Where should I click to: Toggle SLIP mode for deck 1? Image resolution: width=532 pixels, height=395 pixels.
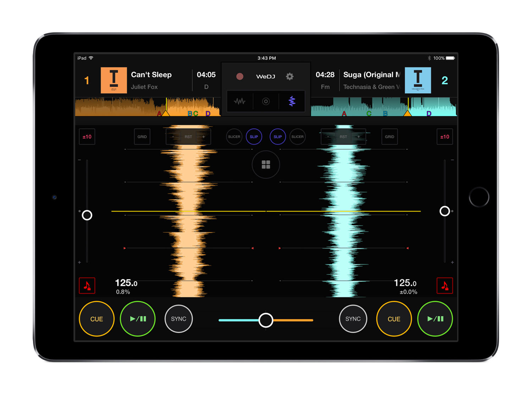coord(254,137)
